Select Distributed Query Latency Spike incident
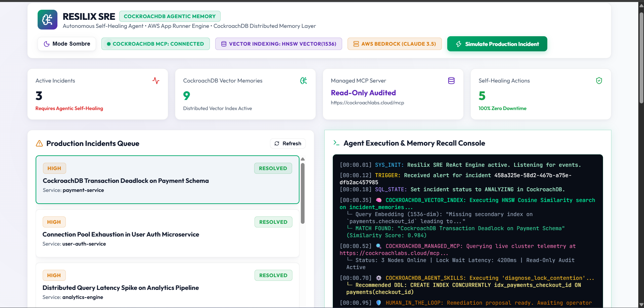644x308 pixels. [x=168, y=285]
